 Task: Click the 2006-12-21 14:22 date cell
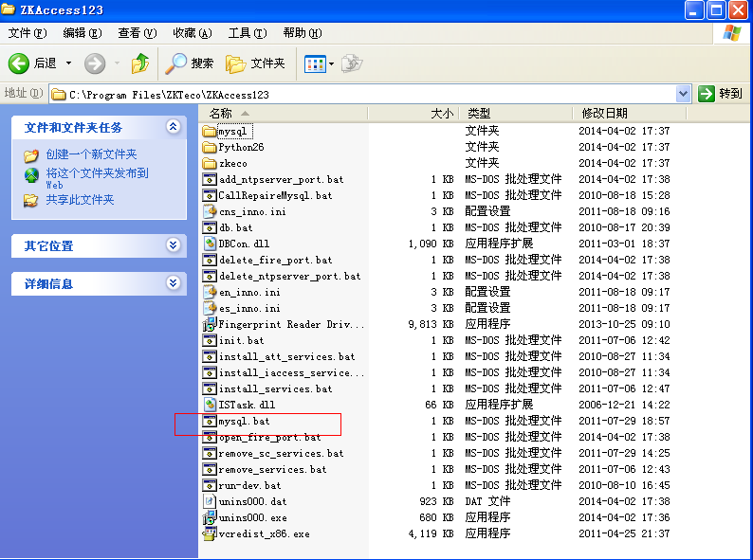point(624,405)
